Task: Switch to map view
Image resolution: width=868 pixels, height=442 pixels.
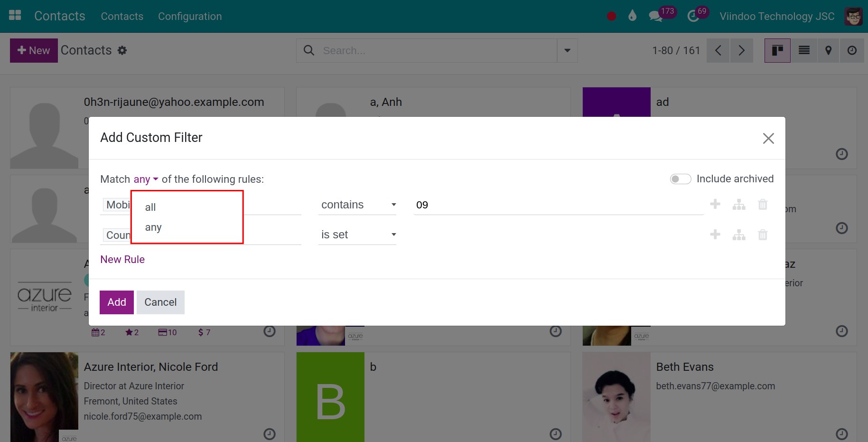Action: (829, 50)
